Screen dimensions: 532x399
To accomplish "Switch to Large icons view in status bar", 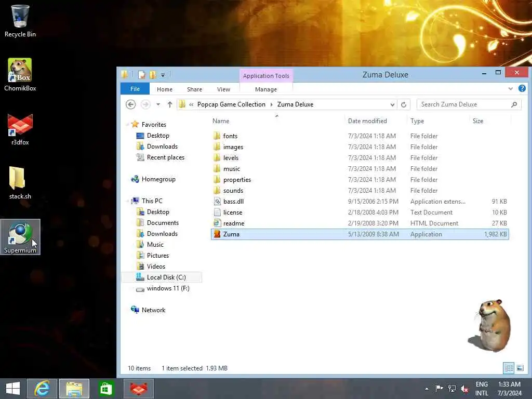I will click(x=520, y=368).
